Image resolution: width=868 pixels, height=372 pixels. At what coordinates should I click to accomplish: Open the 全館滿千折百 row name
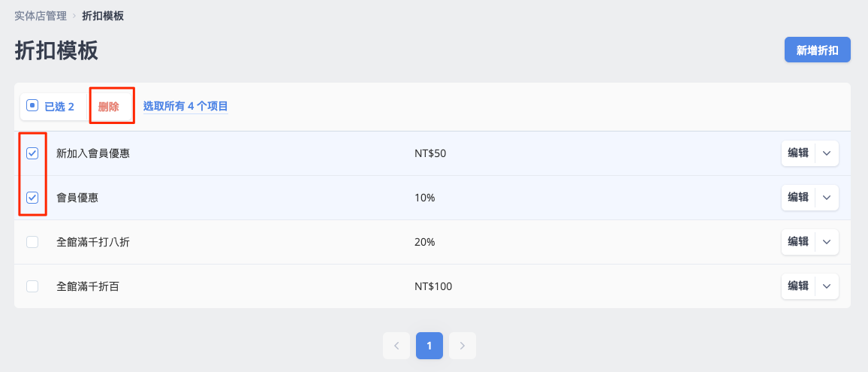click(88, 286)
